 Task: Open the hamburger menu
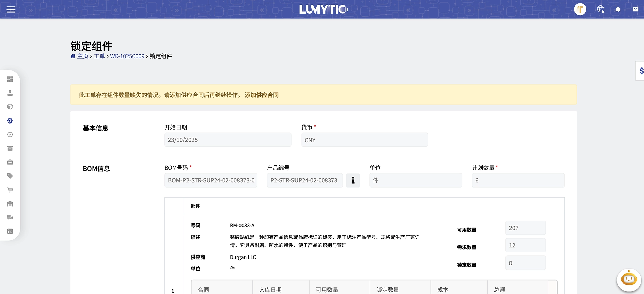click(11, 9)
